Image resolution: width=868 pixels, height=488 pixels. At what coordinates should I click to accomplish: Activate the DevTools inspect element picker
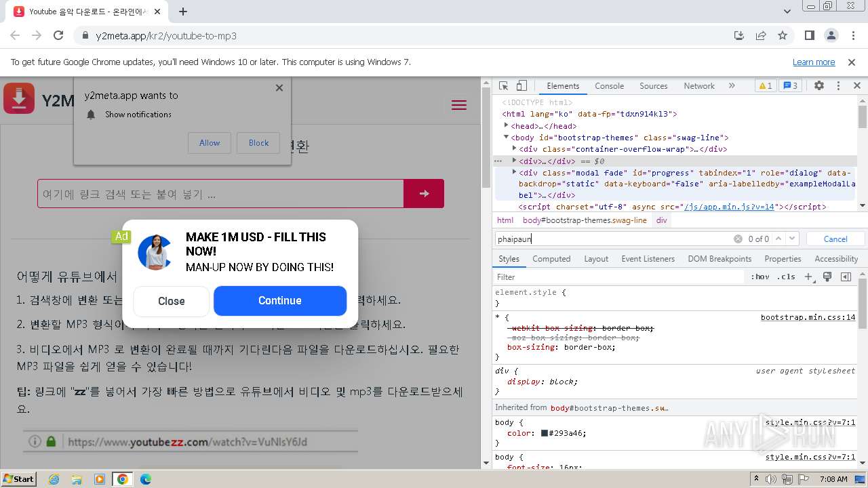(x=503, y=86)
